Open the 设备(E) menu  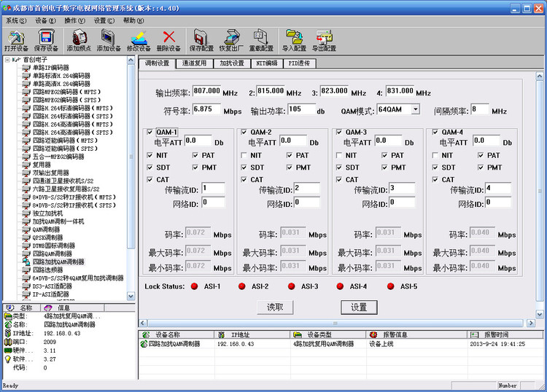click(45, 21)
